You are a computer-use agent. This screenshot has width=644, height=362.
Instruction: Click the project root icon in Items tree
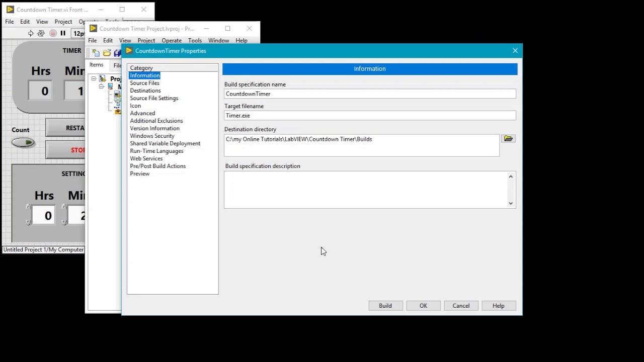[x=103, y=78]
